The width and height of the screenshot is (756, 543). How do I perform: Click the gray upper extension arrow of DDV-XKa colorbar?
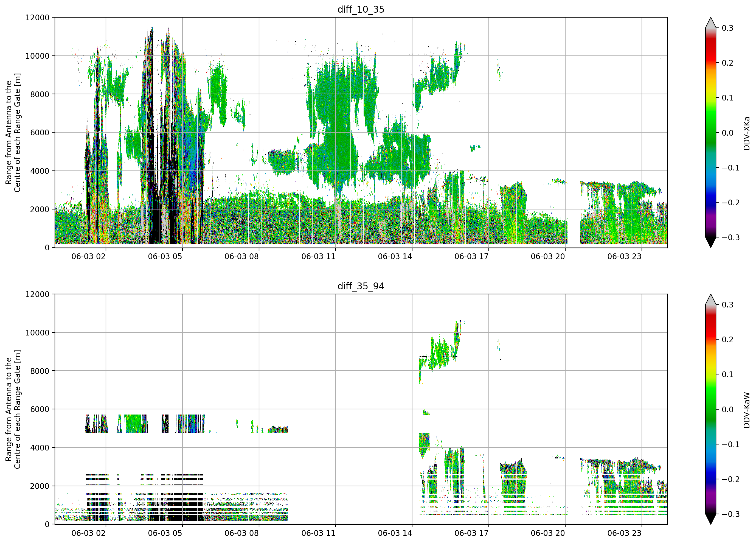click(711, 23)
